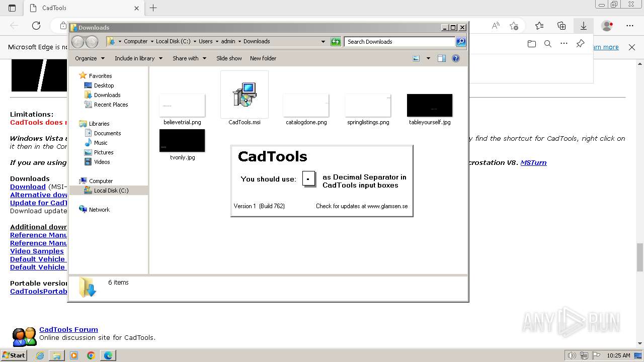644x362 pixels.
Task: Expand address bar previous locations dropdown
Action: 323,42
